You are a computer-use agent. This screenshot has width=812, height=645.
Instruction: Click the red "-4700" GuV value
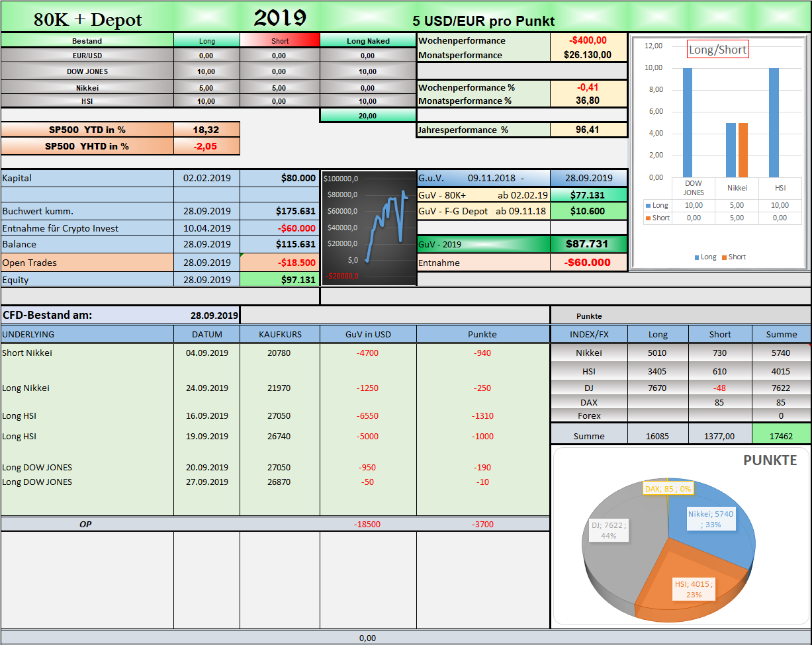367,353
